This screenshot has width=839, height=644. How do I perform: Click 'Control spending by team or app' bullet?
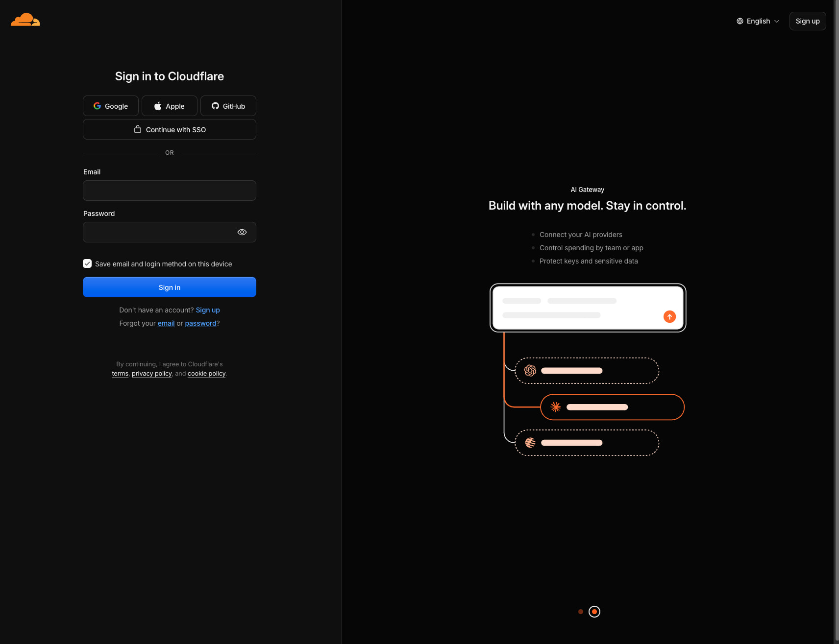pos(591,248)
